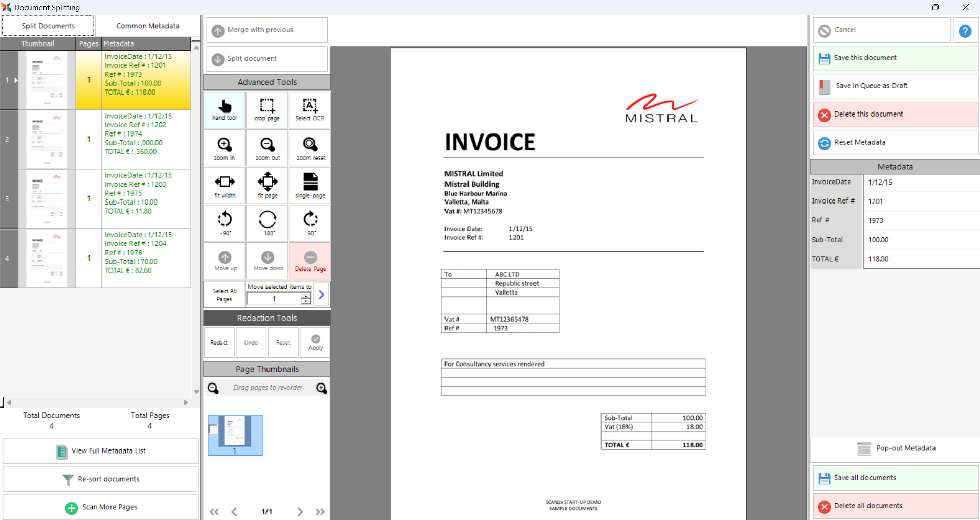The height and width of the screenshot is (520, 980).
Task: Choose the Select OCR tool
Action: [x=309, y=109]
